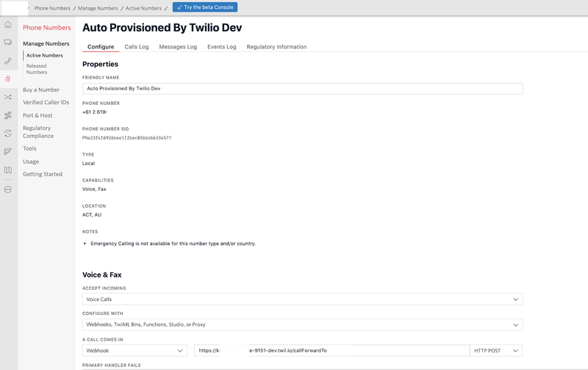Switch to the Events Log tab
This screenshot has width=588, height=370.
(222, 47)
